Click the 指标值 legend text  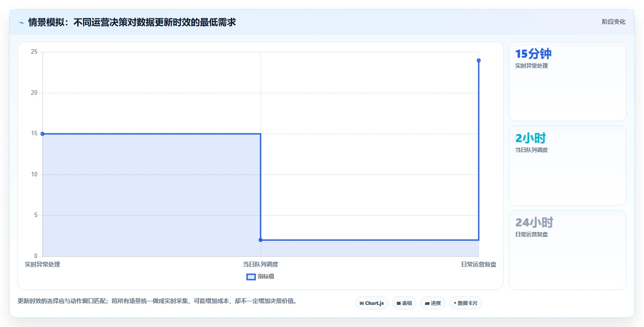(x=266, y=276)
